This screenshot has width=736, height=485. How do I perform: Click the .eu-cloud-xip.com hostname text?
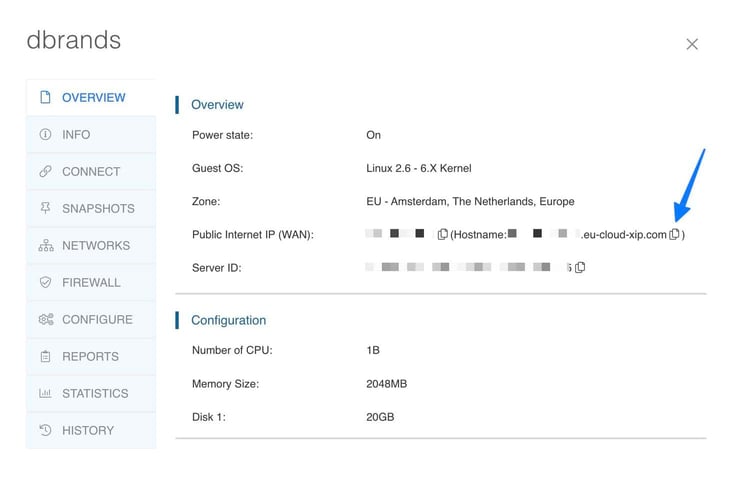pyautogui.click(x=623, y=235)
